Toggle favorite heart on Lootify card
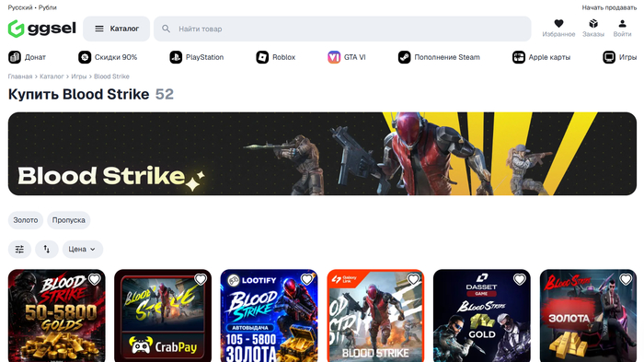This screenshot has height=362, width=644. [x=306, y=280]
